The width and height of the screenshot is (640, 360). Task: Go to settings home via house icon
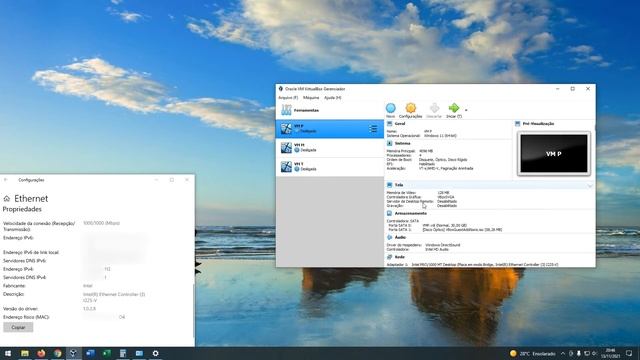point(7,199)
